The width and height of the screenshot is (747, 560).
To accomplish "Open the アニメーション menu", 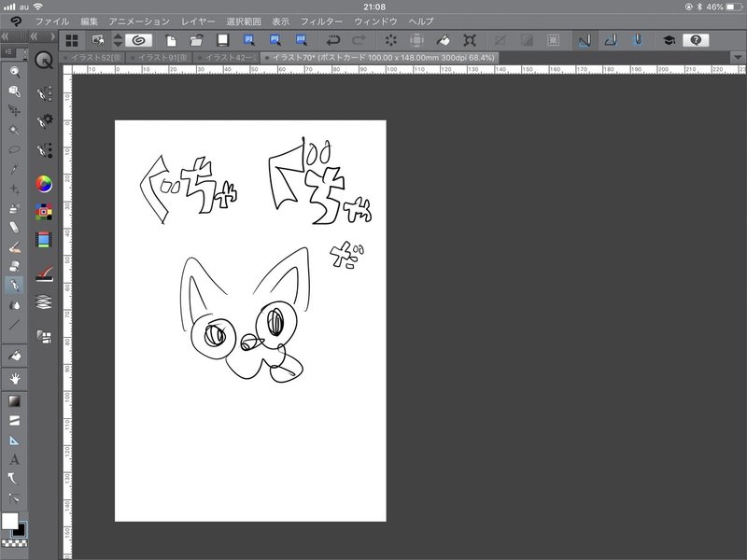I will (x=139, y=21).
